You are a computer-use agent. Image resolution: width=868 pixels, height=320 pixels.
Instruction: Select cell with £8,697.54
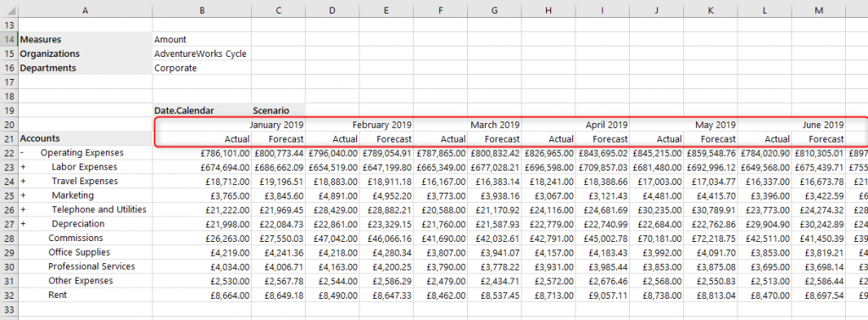coord(819,295)
